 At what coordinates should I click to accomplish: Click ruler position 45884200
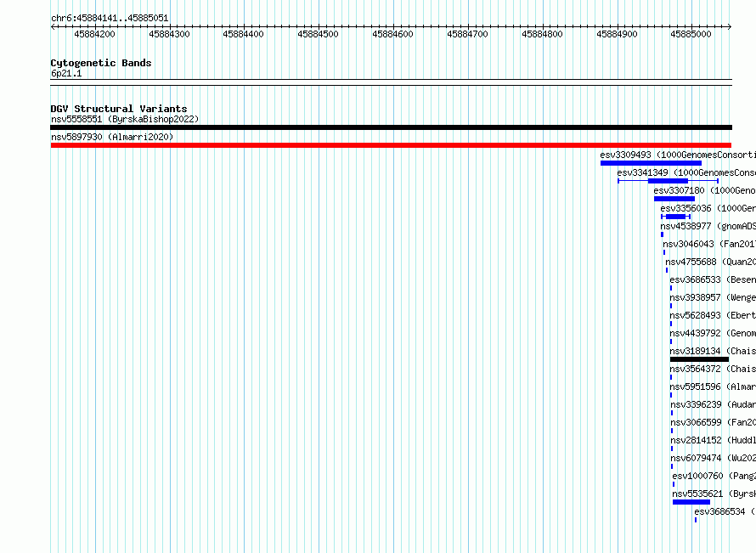(x=94, y=34)
